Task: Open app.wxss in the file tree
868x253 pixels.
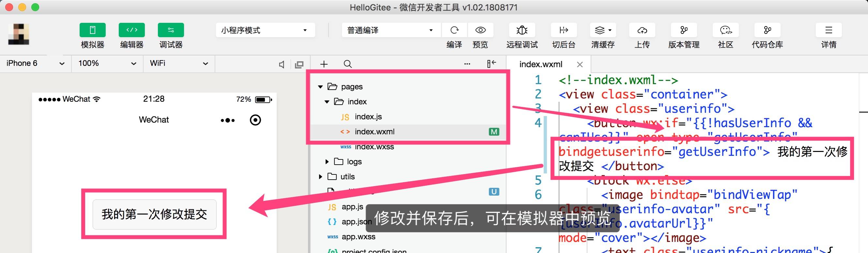Action: pos(358,237)
